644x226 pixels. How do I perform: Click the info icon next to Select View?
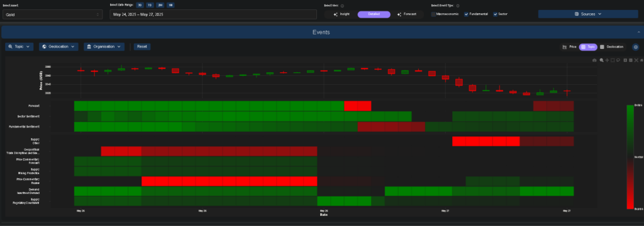342,6
